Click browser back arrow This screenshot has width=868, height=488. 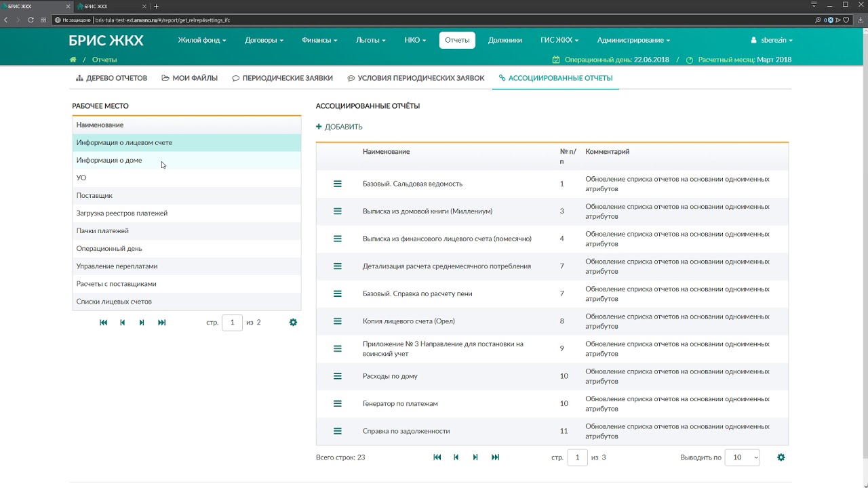(5, 20)
